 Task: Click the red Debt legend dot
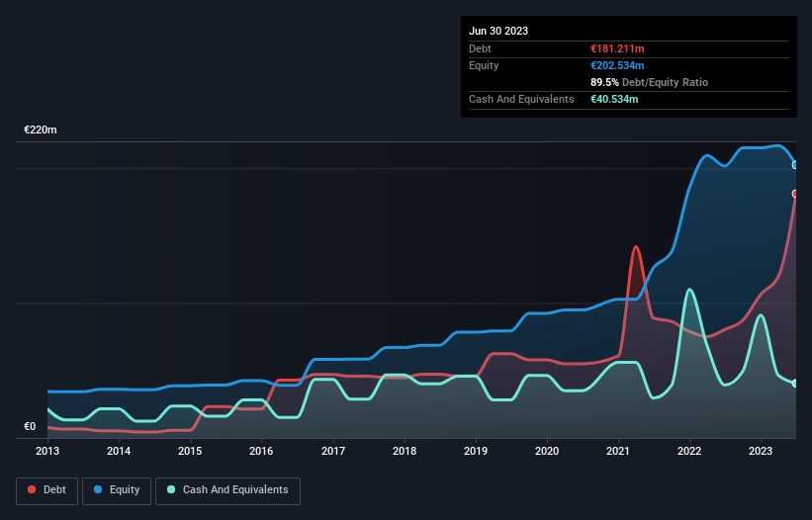pyautogui.click(x=32, y=489)
